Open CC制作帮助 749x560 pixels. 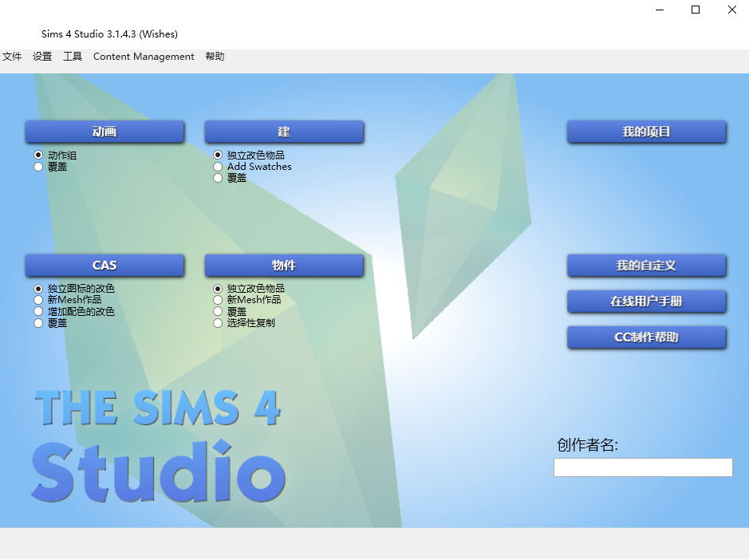(646, 337)
